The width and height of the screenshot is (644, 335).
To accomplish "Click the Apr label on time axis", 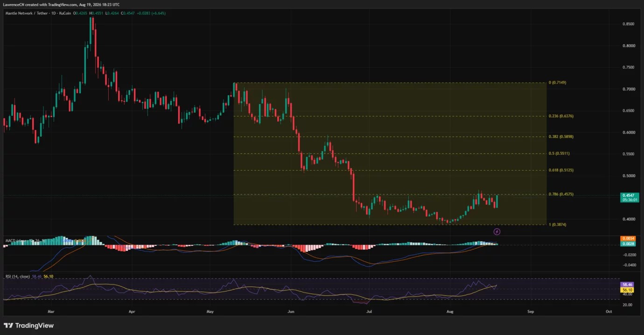I will point(132,311).
